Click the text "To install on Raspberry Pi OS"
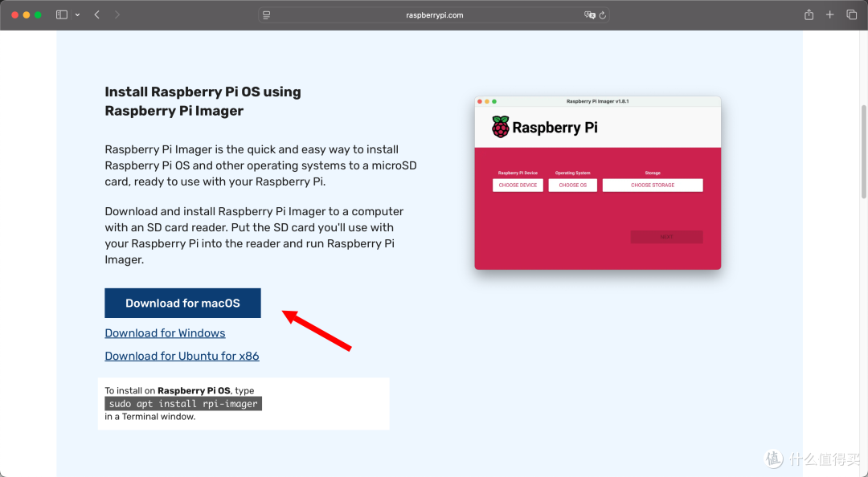Image resolution: width=868 pixels, height=477 pixels. click(168, 390)
